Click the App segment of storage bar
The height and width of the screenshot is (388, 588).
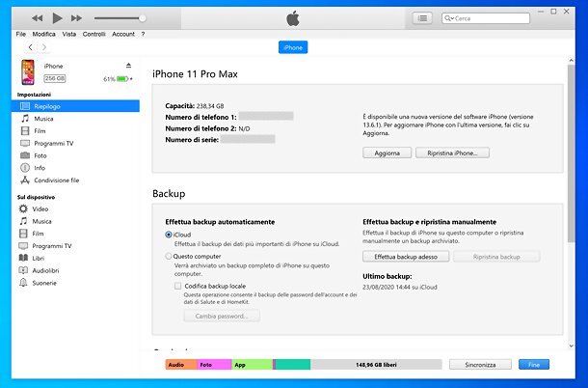point(252,364)
